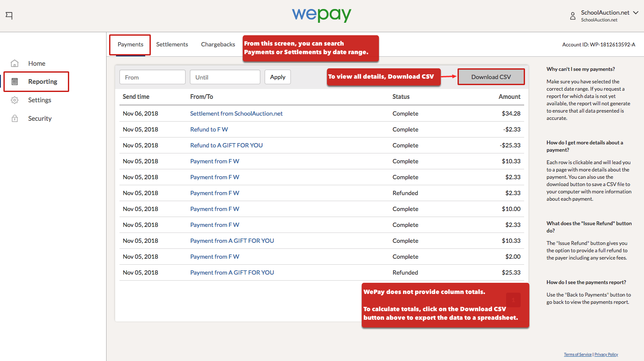The image size is (644, 361).
Task: Click the Apply button for date range
Action: 278,76
